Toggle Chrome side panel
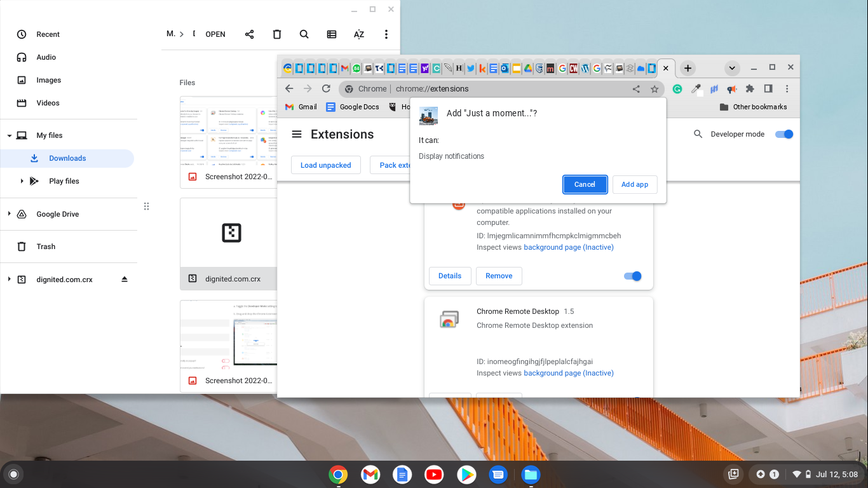 (x=768, y=89)
